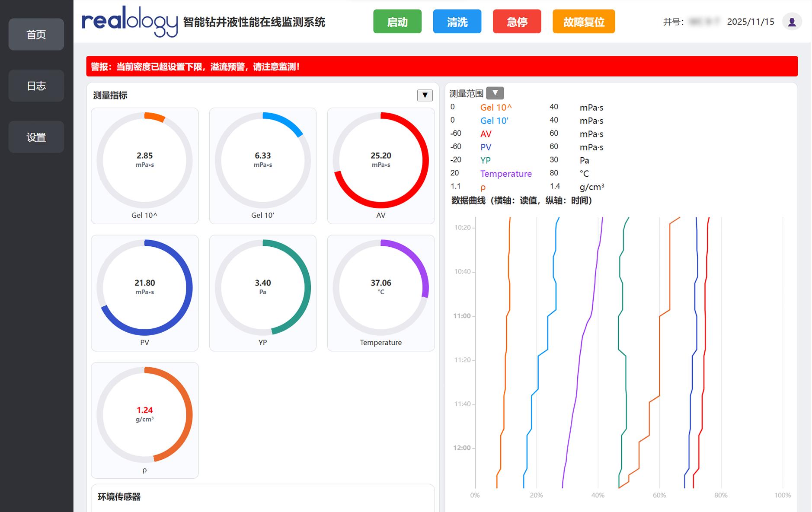The height and width of the screenshot is (512, 812).
Task: Select the ρ density gauge showing 1.24
Action: click(x=145, y=420)
